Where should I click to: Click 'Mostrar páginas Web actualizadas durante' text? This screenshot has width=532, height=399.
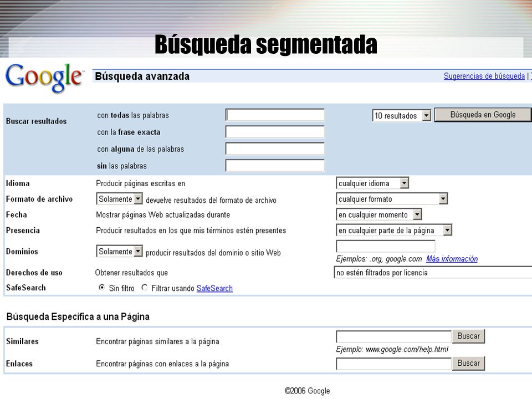(x=163, y=215)
